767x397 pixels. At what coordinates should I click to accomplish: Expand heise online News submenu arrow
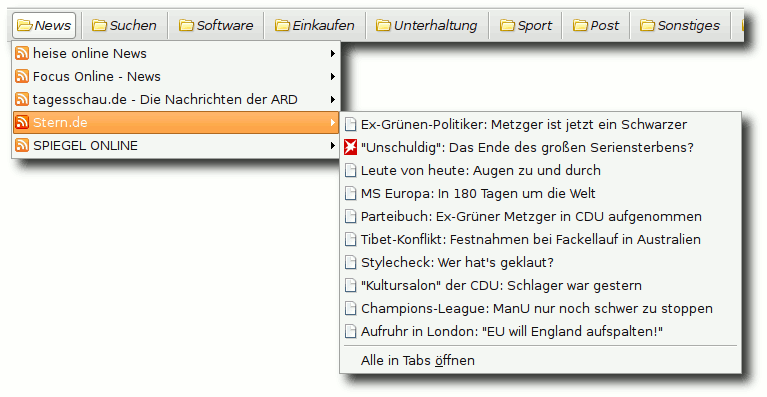pyautogui.click(x=333, y=53)
